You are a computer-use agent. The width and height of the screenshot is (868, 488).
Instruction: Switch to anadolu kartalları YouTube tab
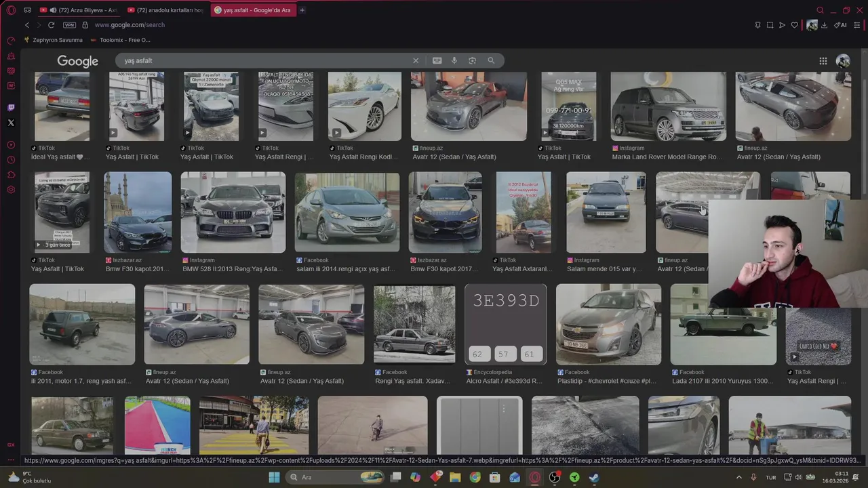tap(166, 10)
